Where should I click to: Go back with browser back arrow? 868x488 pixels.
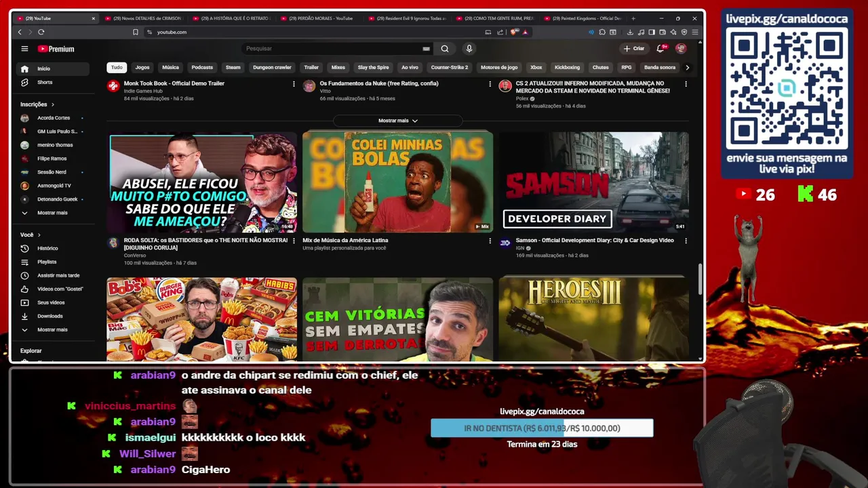coord(19,32)
